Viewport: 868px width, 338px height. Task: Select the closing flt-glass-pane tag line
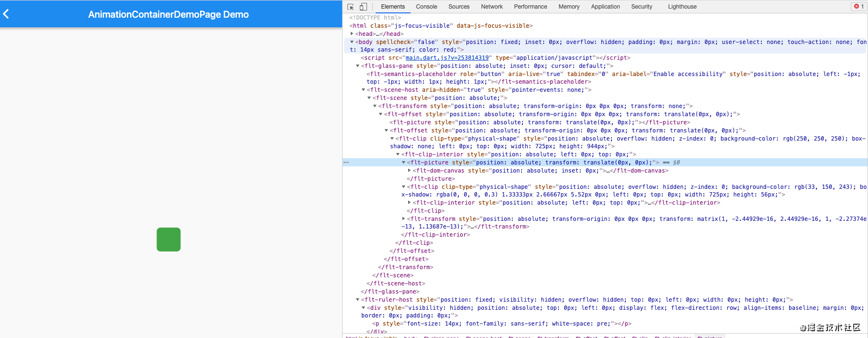[x=390, y=292]
